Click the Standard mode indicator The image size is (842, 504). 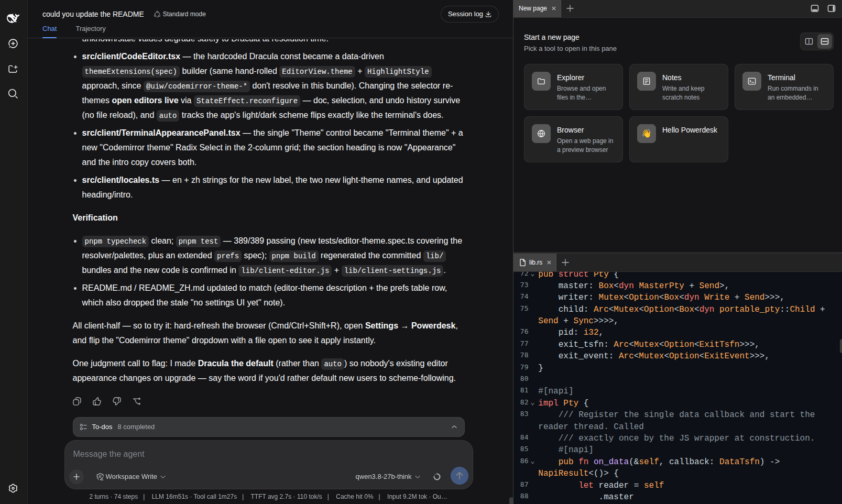(x=180, y=14)
